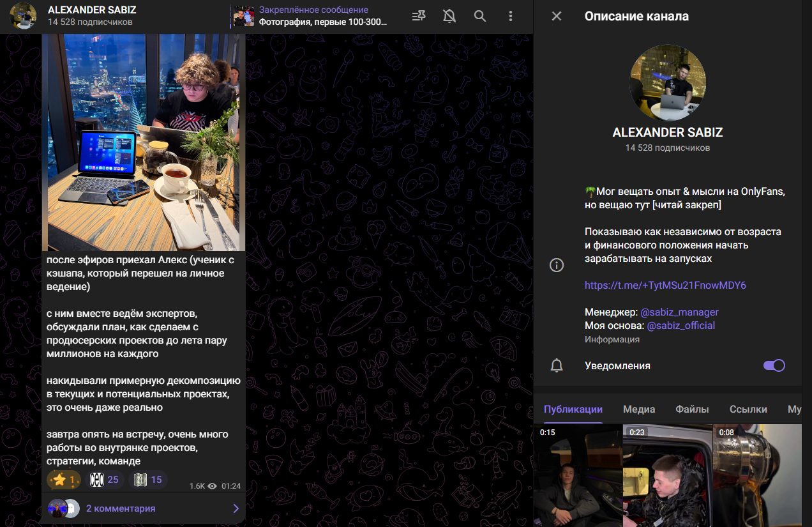Play the 0:23 video thumbnail
The image size is (812, 527).
pyautogui.click(x=667, y=475)
